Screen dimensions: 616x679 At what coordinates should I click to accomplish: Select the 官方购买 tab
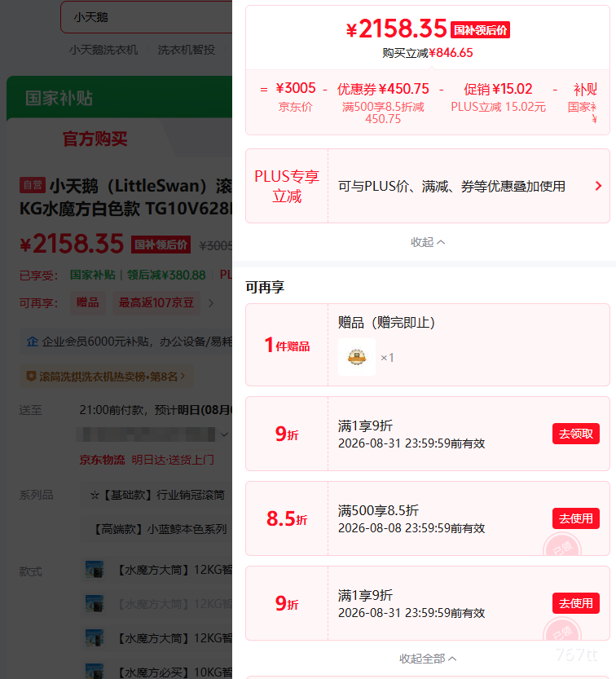coord(95,139)
